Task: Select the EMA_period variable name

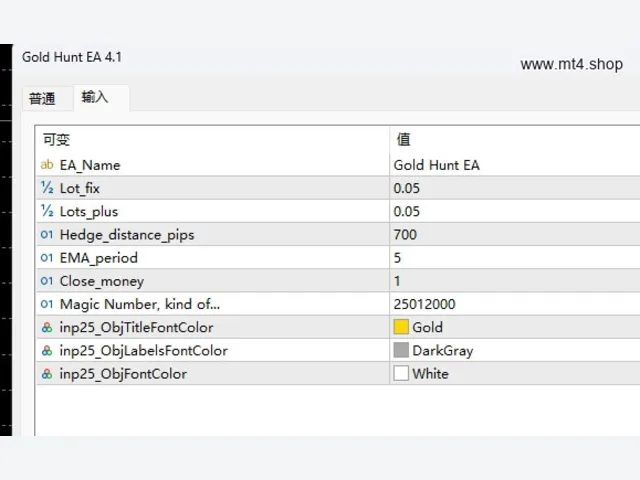Action: tap(98, 258)
